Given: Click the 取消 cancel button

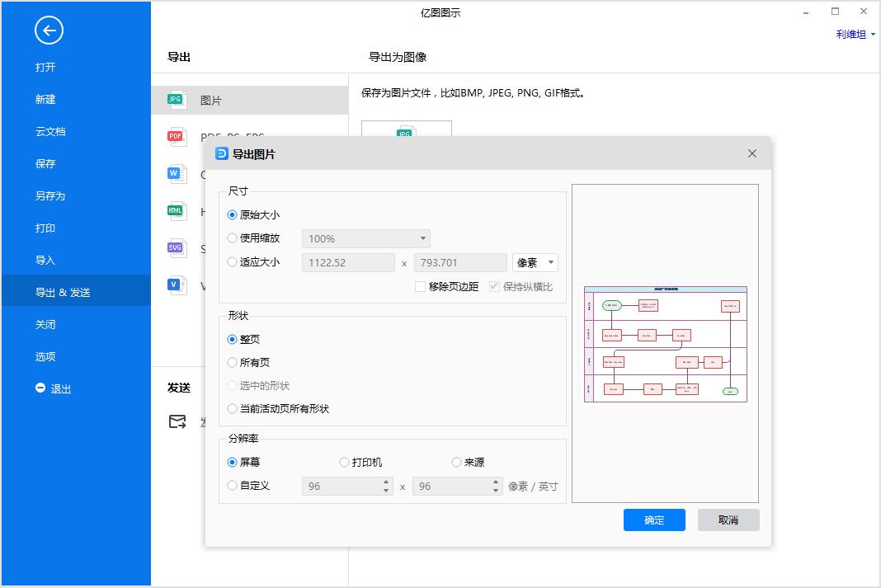Looking at the screenshot, I should (x=728, y=520).
